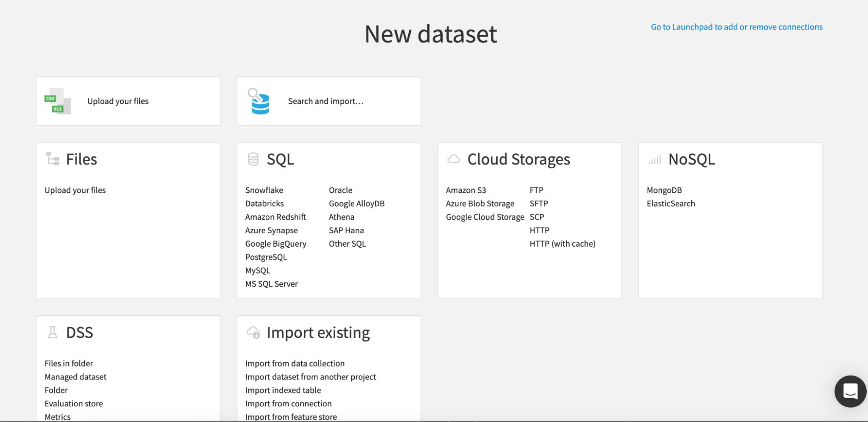Select HTTP (with cache) storage option
The height and width of the screenshot is (422, 868).
(562, 244)
